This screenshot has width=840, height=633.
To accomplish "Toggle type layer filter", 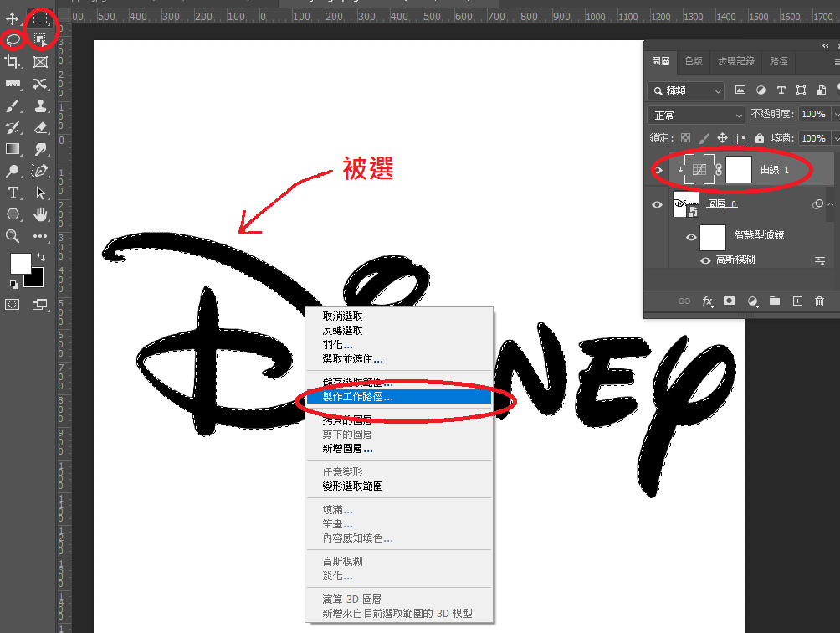I will pos(781,90).
